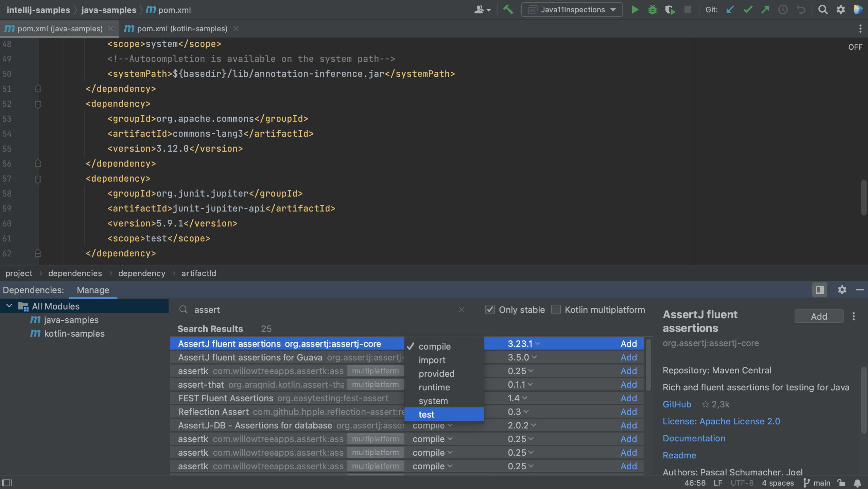The image size is (868, 489).
Task: Open the Readme link
Action: pyautogui.click(x=679, y=455)
